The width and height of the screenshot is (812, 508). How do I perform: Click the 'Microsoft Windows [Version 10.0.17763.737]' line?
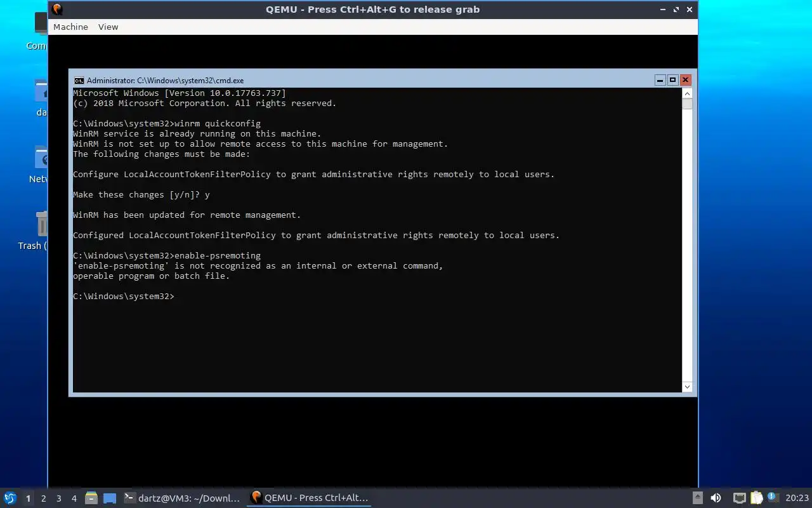pos(180,93)
